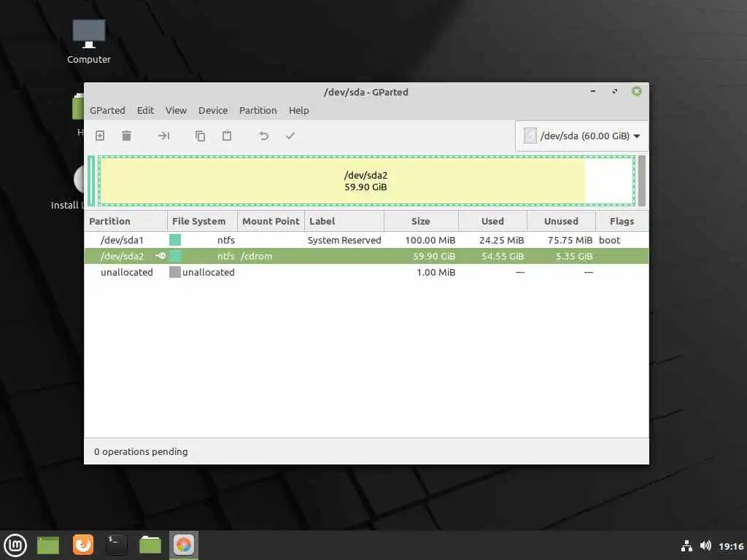The image size is (747, 560).
Task: Click the System Reserved label cell
Action: coord(344,240)
